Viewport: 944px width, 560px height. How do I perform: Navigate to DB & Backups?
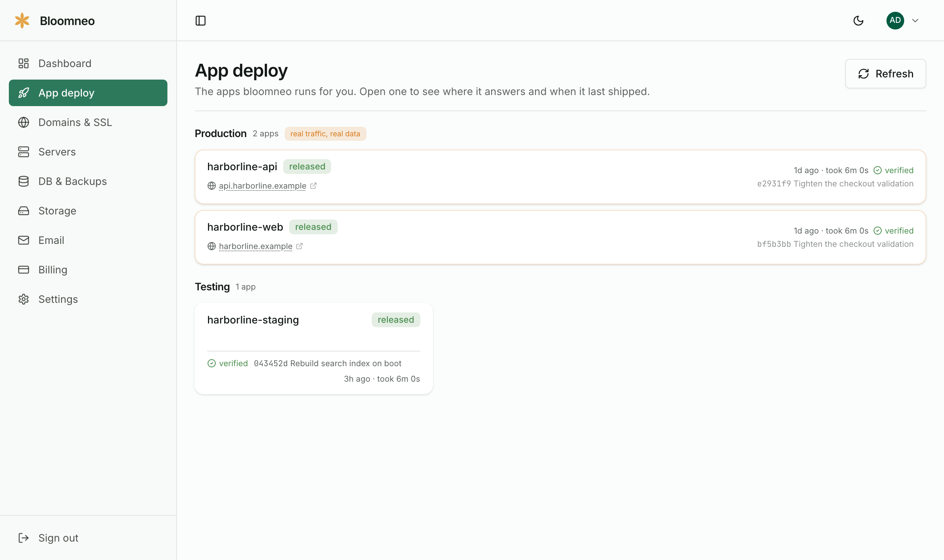pos(88,181)
